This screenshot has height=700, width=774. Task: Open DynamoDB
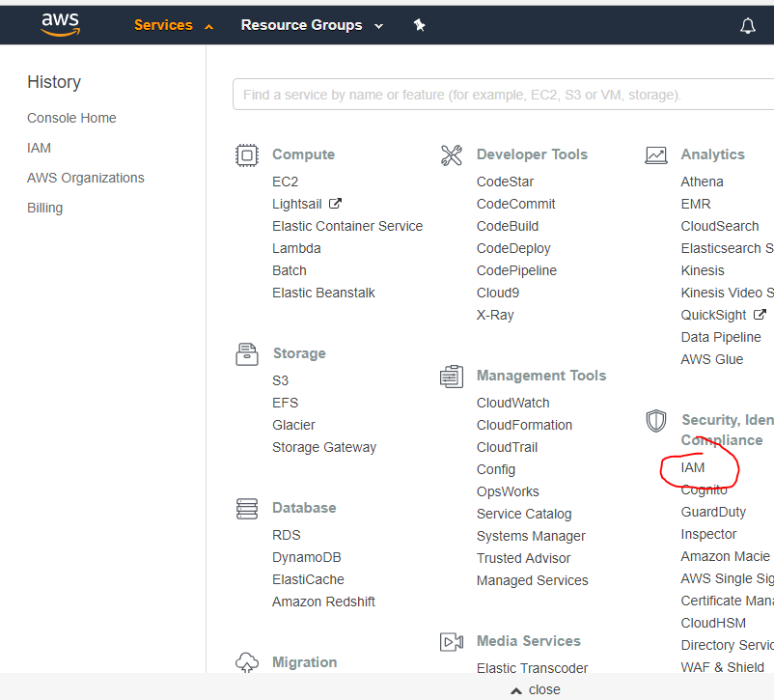tap(307, 557)
